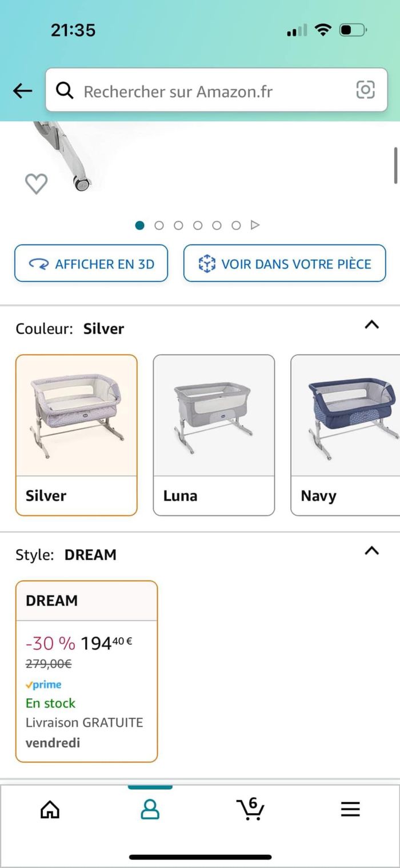Collapse the Couleur section

click(x=371, y=325)
